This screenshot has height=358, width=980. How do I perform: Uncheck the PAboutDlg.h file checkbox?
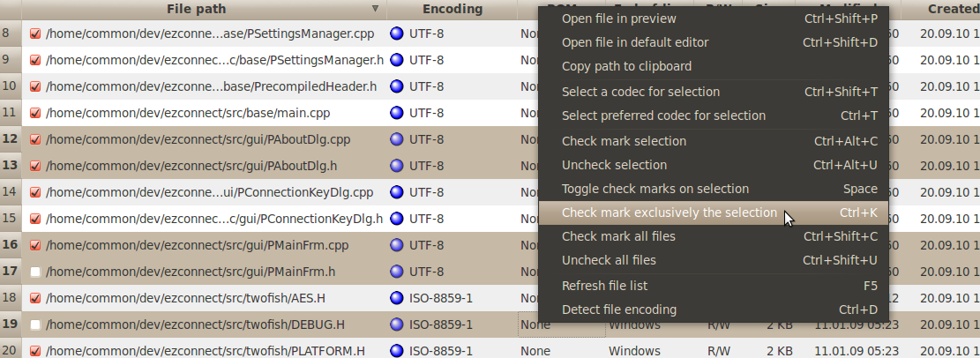coord(35,166)
